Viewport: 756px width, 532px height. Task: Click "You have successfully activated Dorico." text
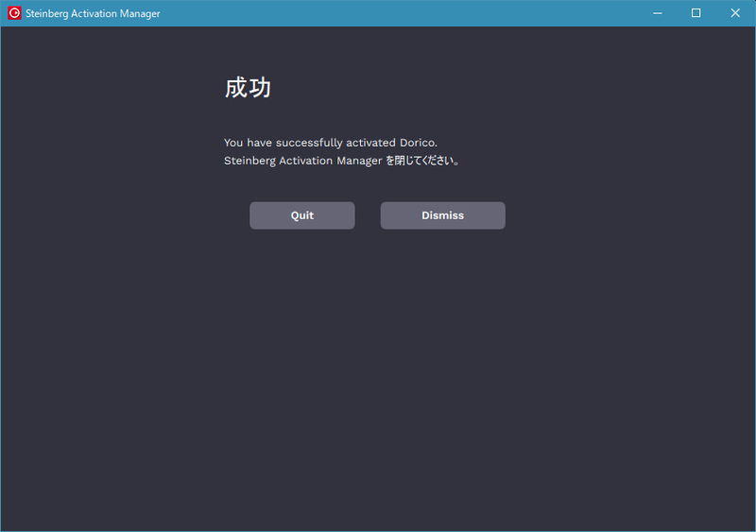330,143
